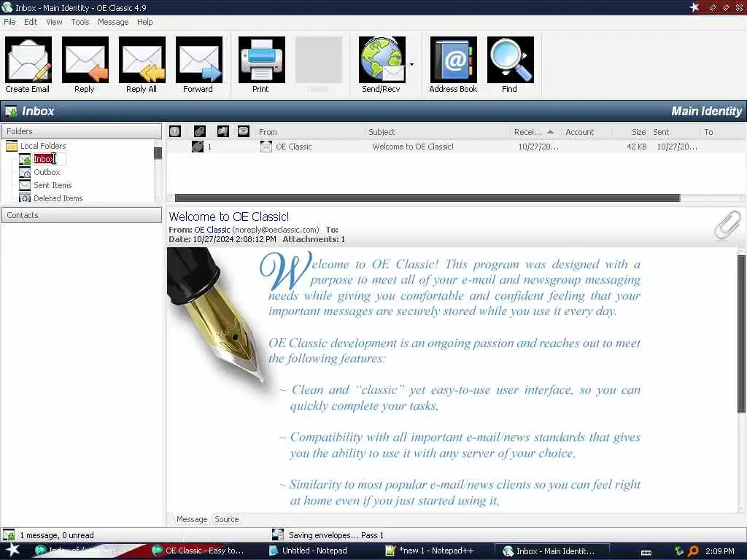Click the Reply toolbar icon
Screen dimensions: 747x560
point(85,60)
